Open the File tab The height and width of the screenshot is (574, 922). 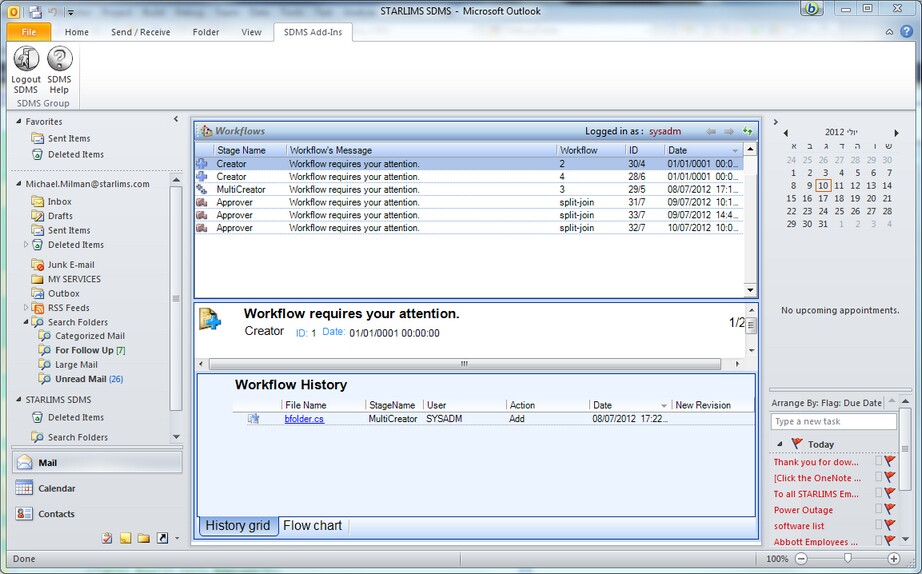tap(29, 32)
